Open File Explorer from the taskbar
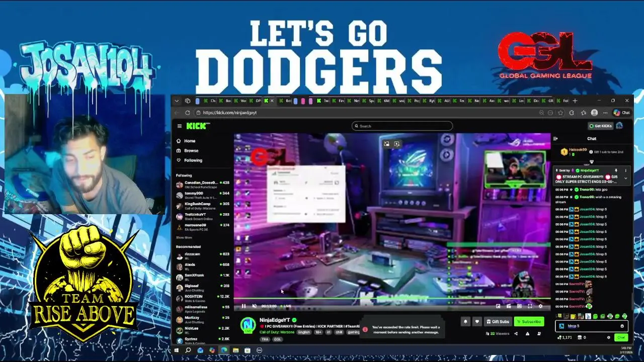This screenshot has height=362, width=644. (x=235, y=350)
